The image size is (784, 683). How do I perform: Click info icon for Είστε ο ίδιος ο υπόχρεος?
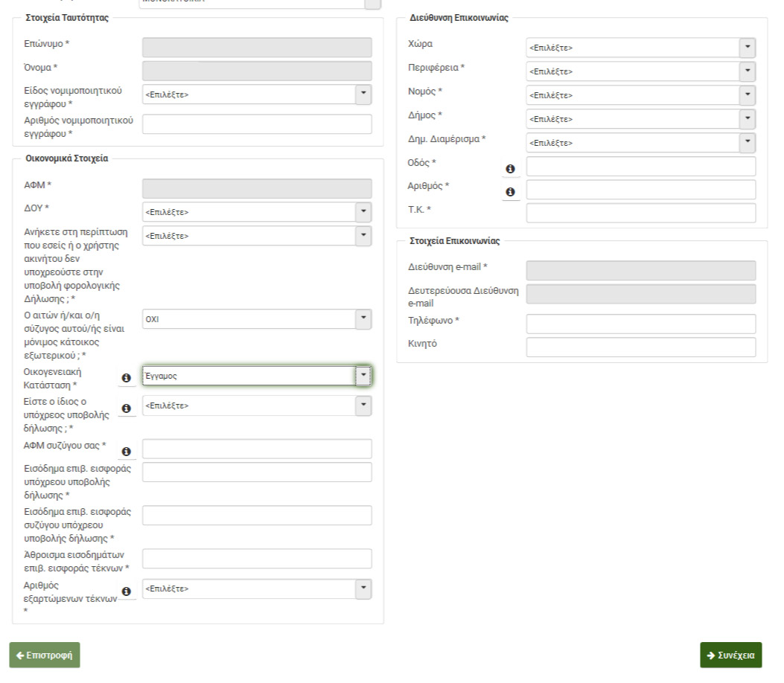126,408
